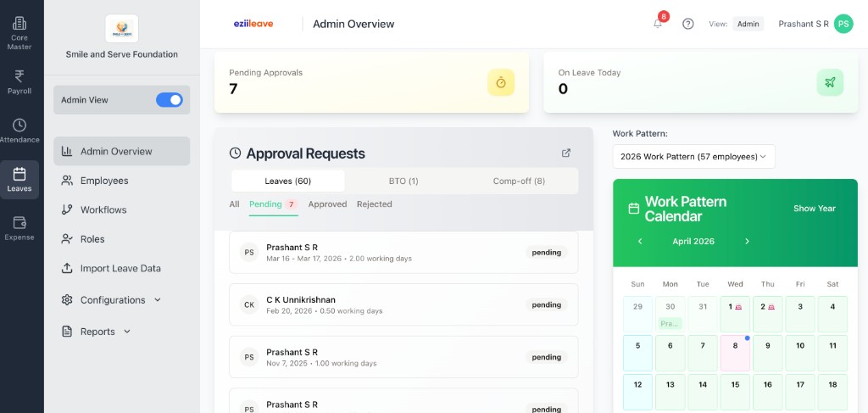868x413 pixels.
Task: Open the Workflows page
Action: [x=122, y=209]
